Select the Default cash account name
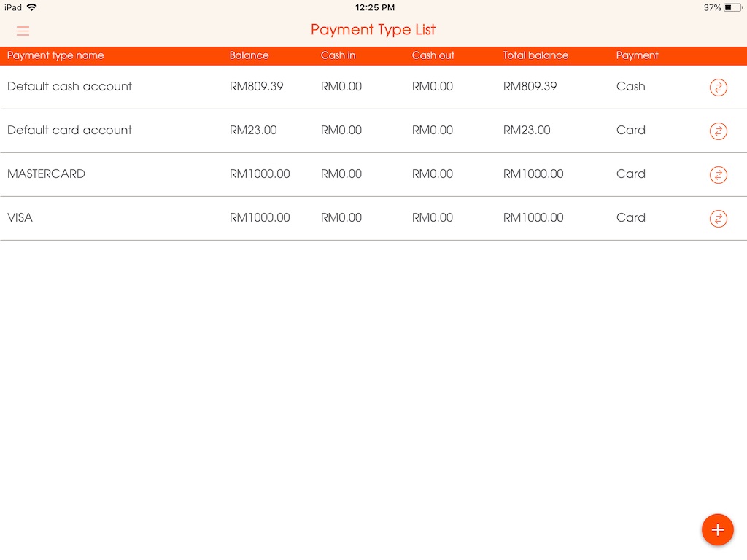 pyautogui.click(x=69, y=86)
